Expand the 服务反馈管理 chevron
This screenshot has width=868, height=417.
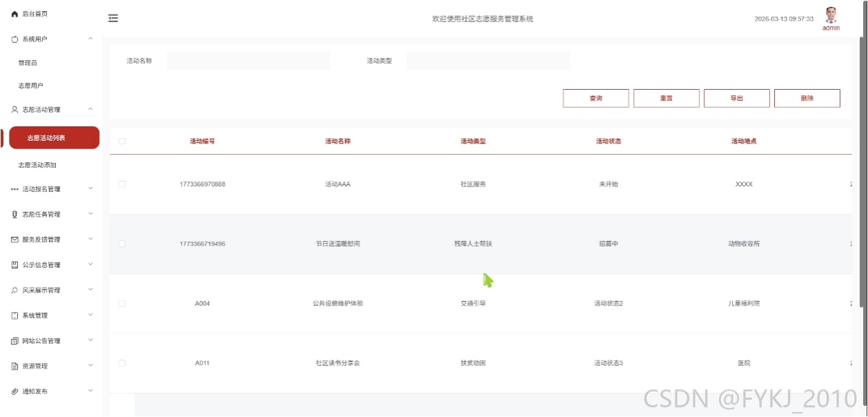90,239
